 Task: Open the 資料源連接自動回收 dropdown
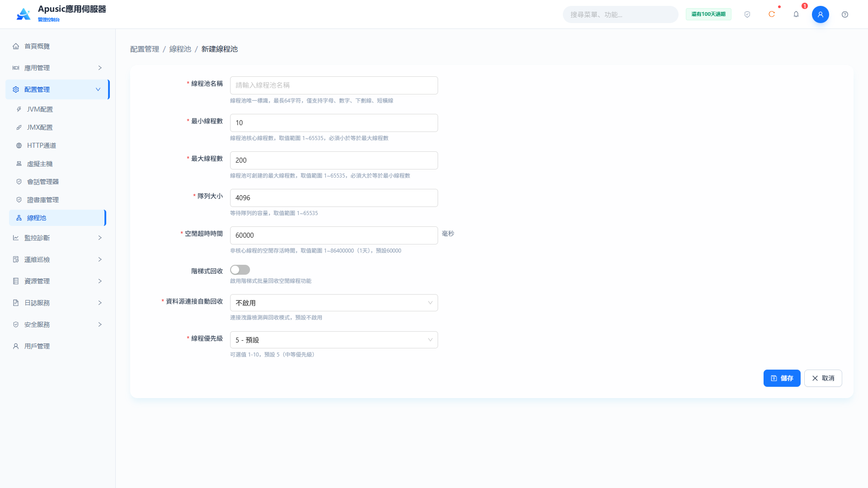click(x=334, y=303)
